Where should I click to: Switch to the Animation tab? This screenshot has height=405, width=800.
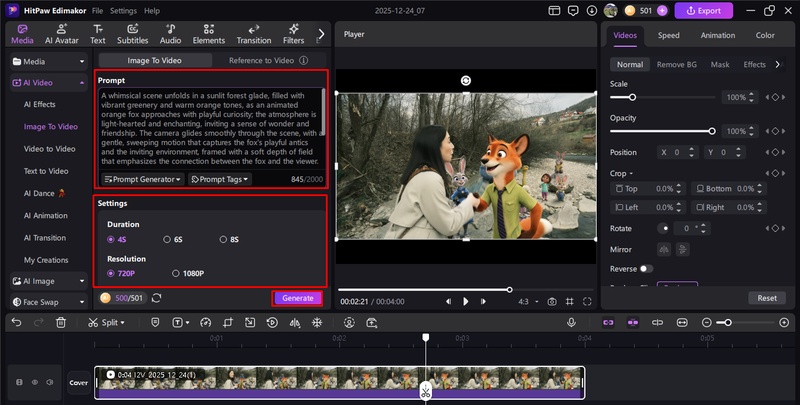tap(718, 35)
